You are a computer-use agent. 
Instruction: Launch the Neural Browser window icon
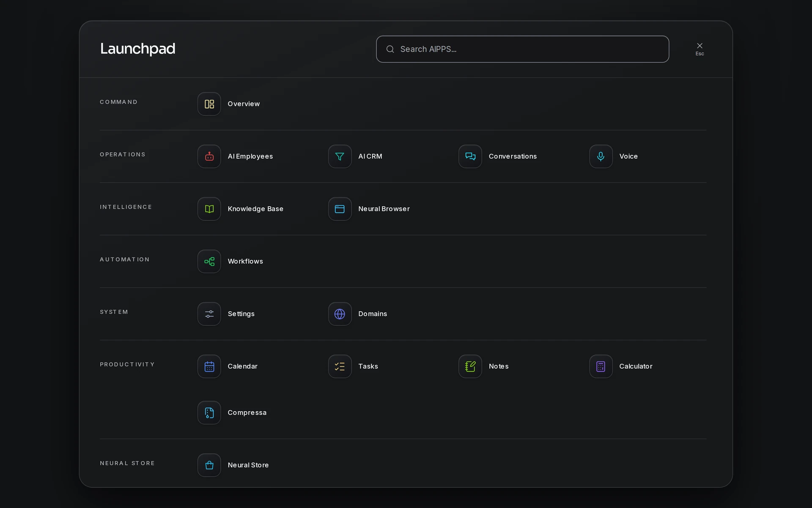coord(340,209)
